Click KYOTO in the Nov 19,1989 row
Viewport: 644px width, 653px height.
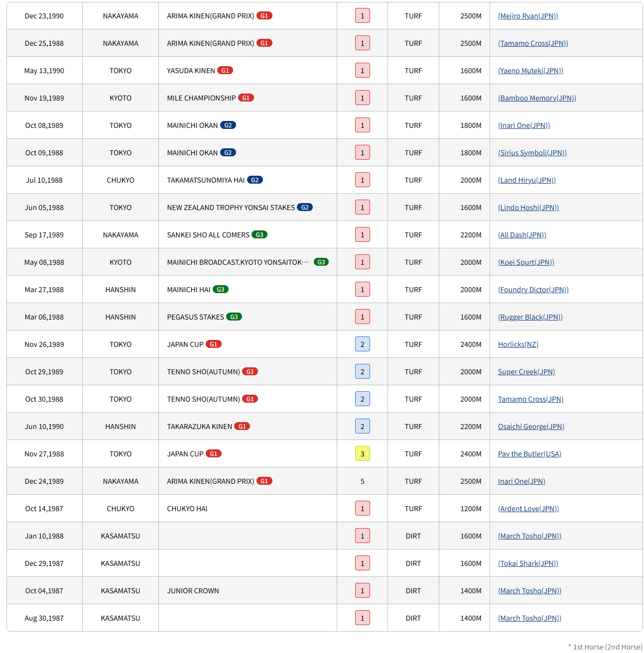121,98
